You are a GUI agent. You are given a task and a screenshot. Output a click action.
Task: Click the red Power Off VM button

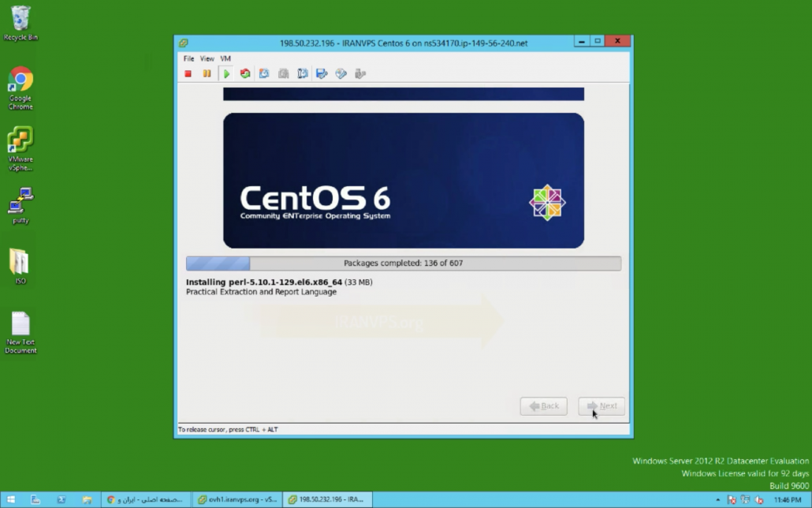188,73
